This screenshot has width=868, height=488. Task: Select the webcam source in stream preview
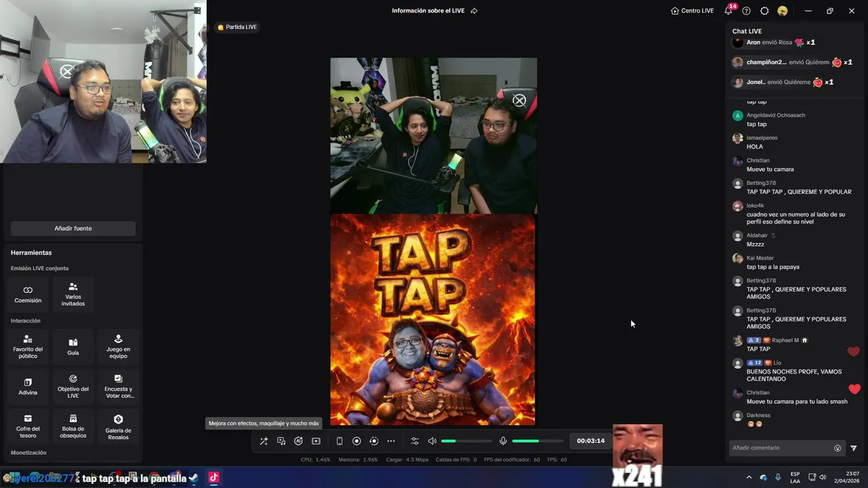coord(433,136)
